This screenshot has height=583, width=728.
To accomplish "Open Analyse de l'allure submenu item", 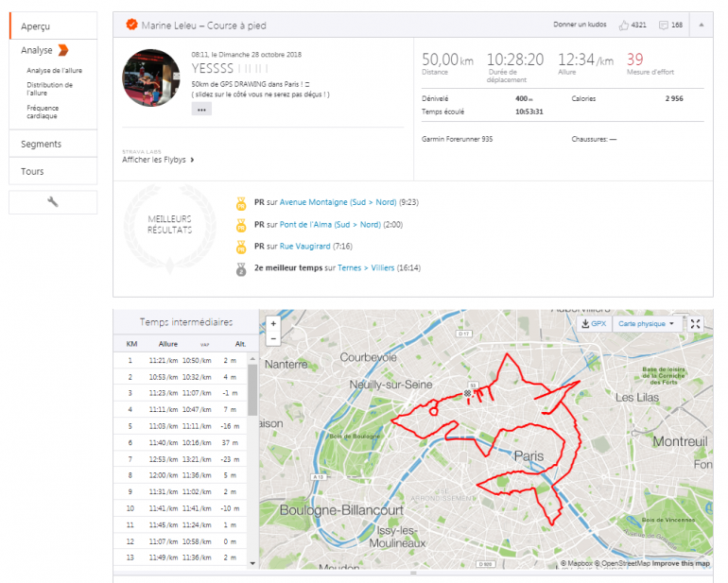I will pyautogui.click(x=52, y=71).
